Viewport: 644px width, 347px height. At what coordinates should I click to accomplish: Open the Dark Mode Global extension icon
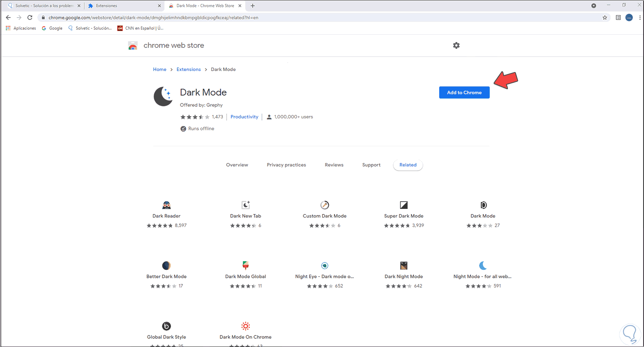(246, 266)
